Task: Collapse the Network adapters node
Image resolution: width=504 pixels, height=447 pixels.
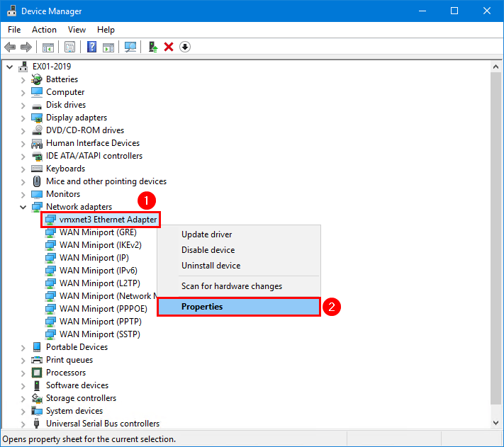Action: [x=23, y=207]
